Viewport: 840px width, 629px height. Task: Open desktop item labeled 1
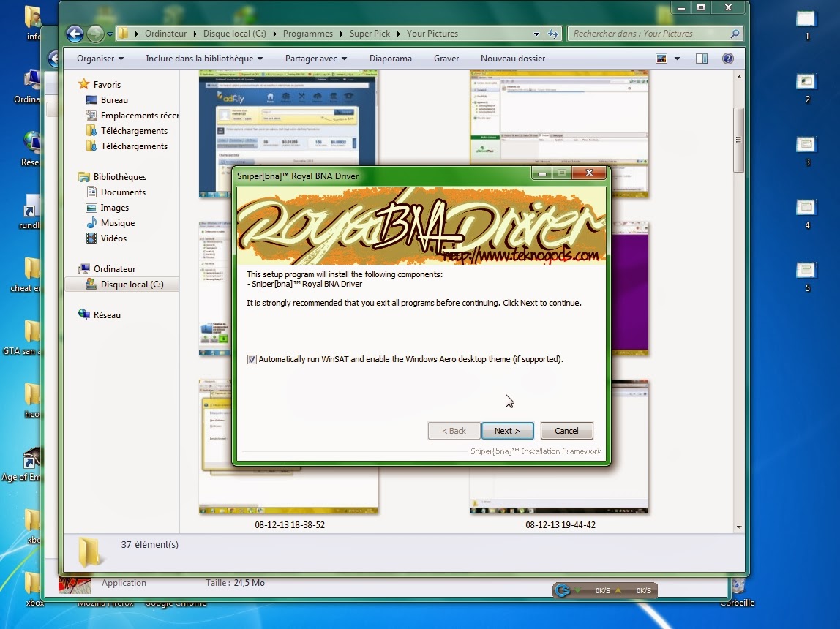tap(806, 25)
